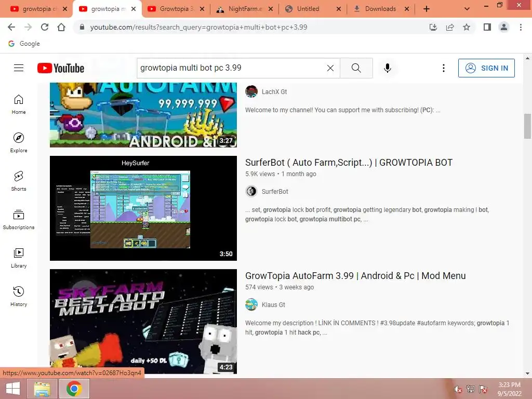Screen dimensions: 532x399
Task: Open Shorts in the sidebar
Action: coord(19,181)
